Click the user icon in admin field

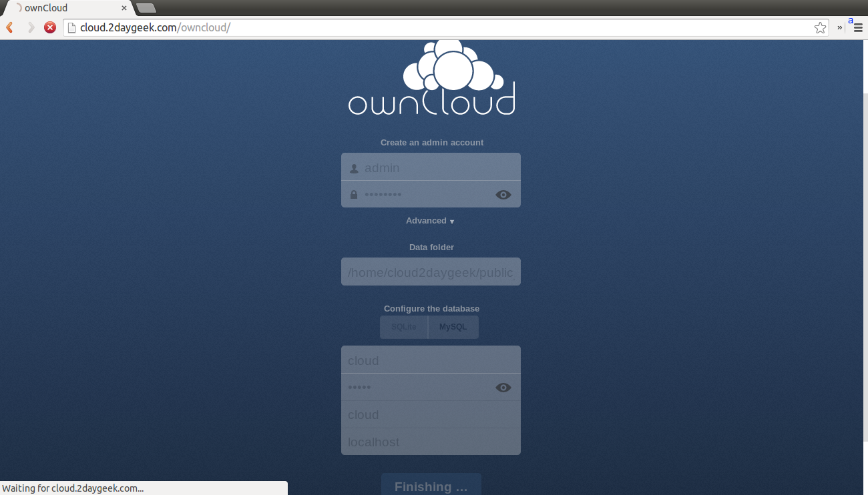pos(354,169)
